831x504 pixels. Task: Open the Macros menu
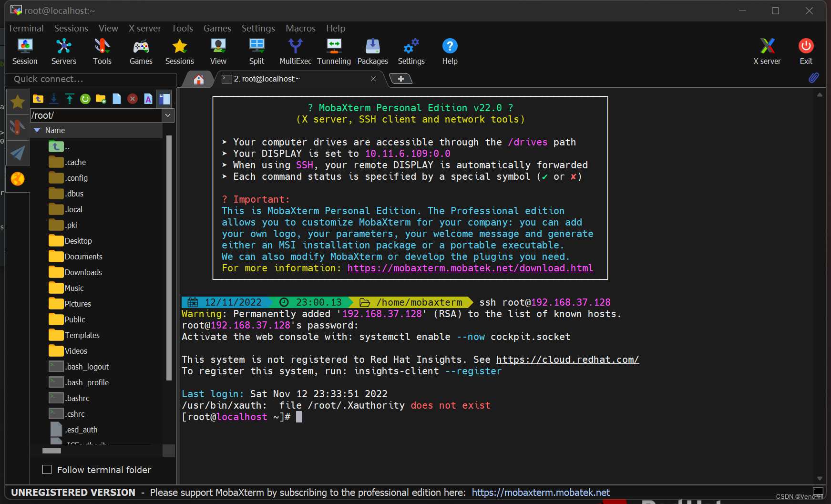pos(300,28)
